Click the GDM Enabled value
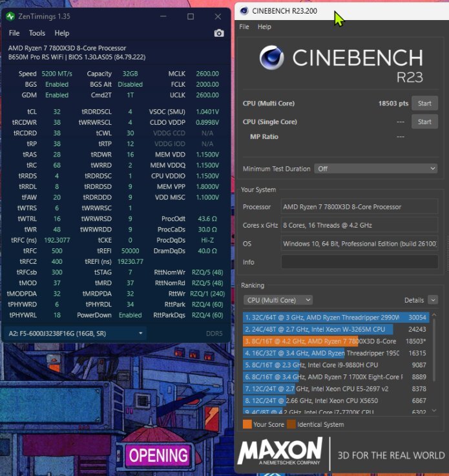Image resolution: width=449 pixels, height=476 pixels. [x=57, y=95]
